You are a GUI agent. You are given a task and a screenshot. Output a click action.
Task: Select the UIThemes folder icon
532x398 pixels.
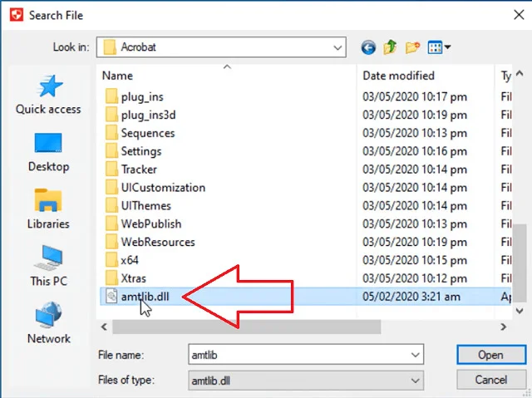click(x=111, y=206)
